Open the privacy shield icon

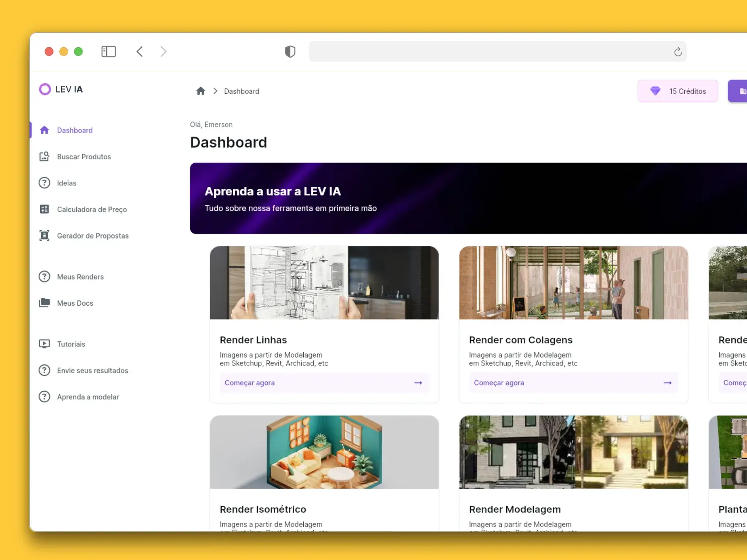290,51
